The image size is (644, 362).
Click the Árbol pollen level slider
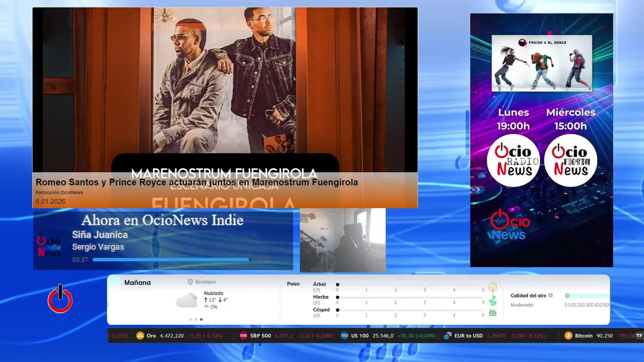411,285
